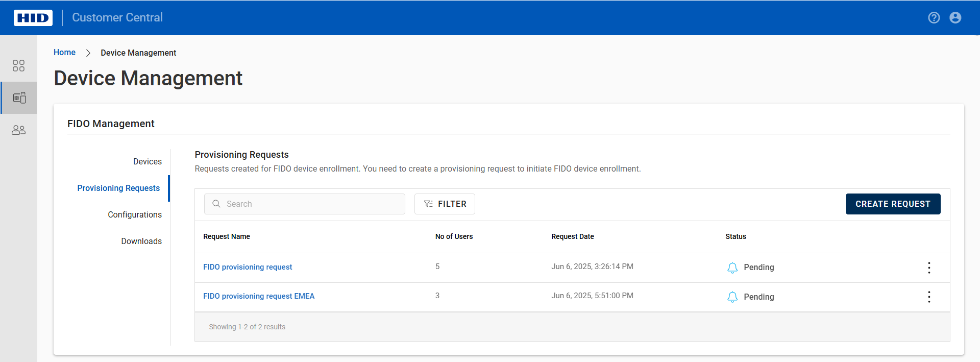The image size is (980, 362).
Task: Switch to the Devices tab
Action: (147, 161)
